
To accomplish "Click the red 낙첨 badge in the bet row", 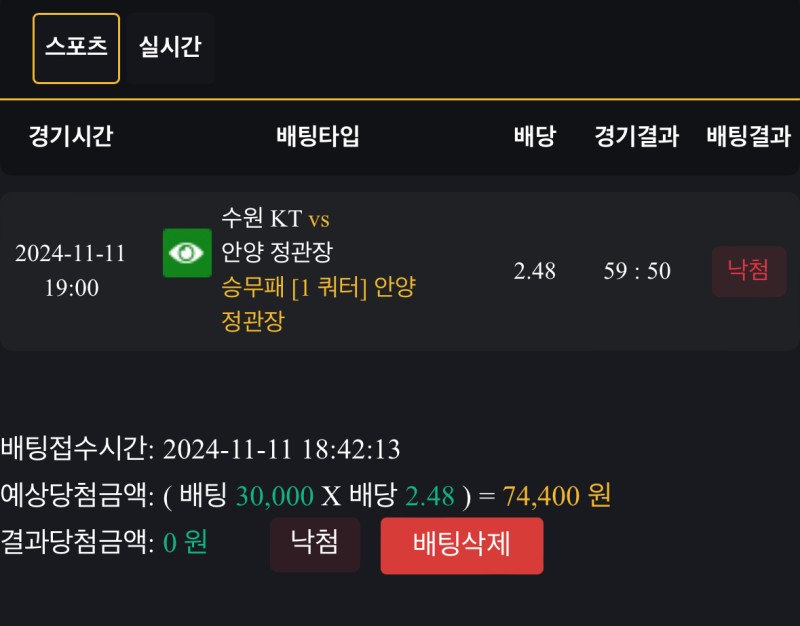I will [749, 271].
